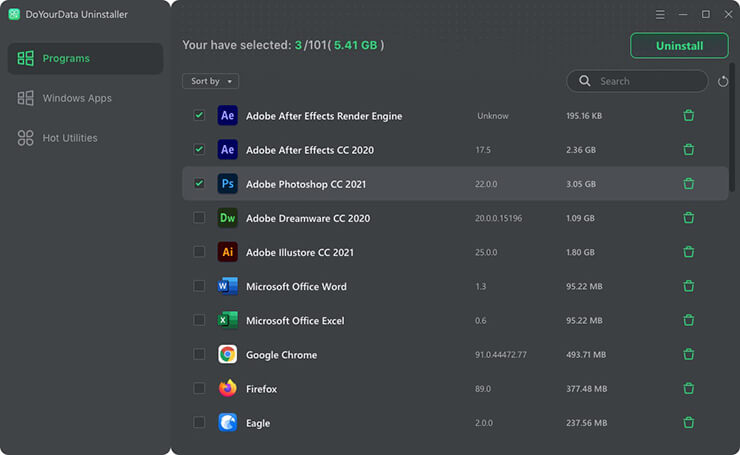Click the trash icon for Adobe Photoshop CC 2021
Image resolution: width=740 pixels, height=455 pixels.
[x=688, y=184]
